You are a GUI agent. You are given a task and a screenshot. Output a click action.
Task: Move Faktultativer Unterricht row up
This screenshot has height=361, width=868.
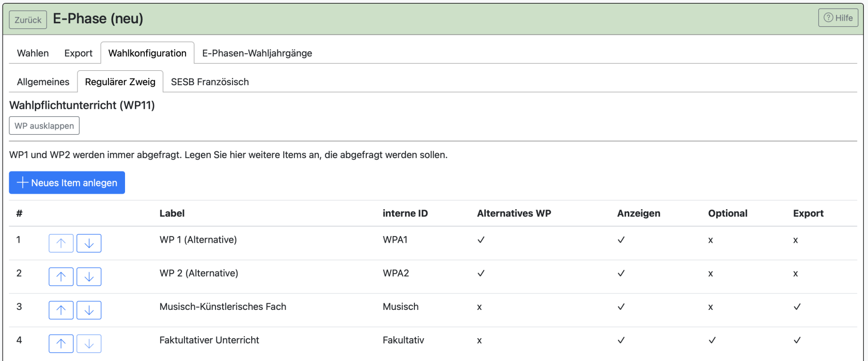(61, 343)
